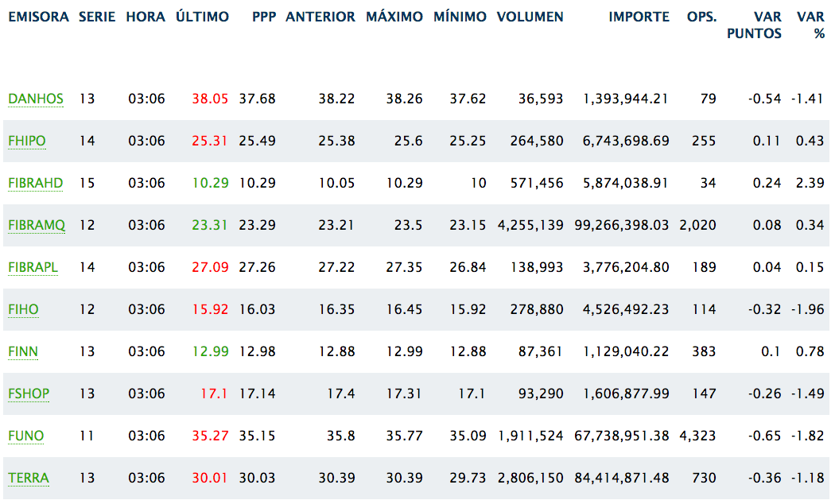835x504 pixels.
Task: Select FIHO importe 4,526,492.23
Action: [626, 309]
